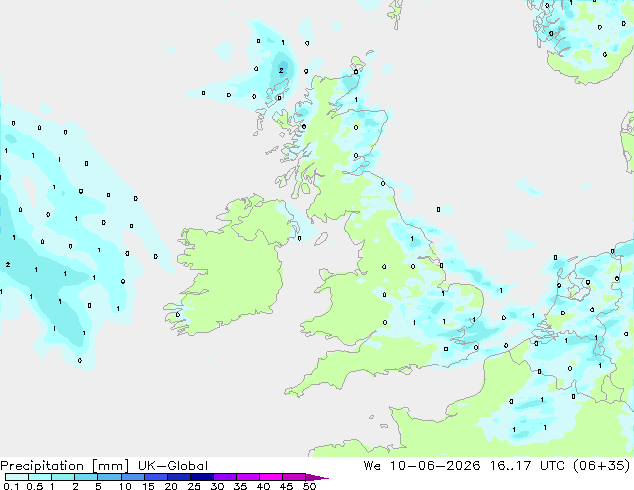The height and width of the screenshot is (490, 634).
Task: Click the '20' legend scale label
Action: pos(171,486)
